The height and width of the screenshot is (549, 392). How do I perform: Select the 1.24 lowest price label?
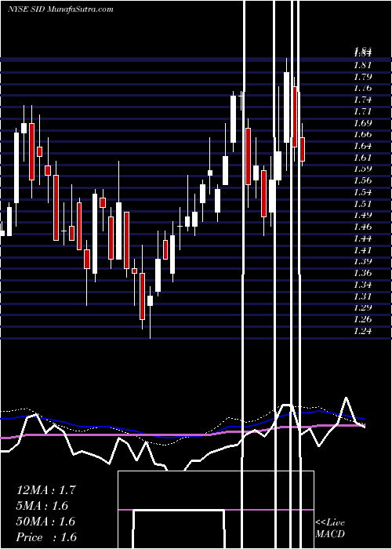[362, 331]
